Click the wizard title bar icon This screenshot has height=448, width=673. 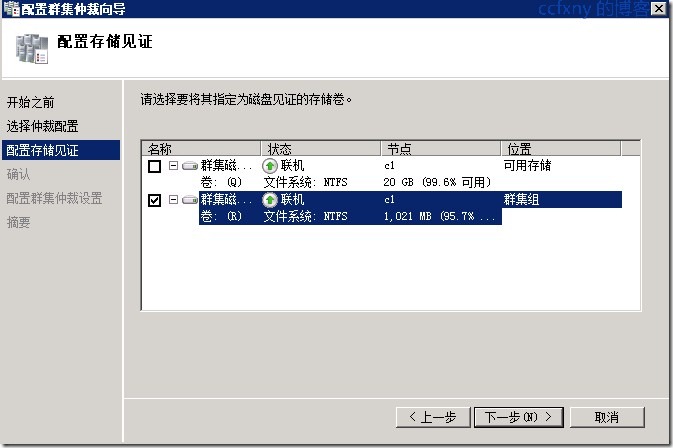(11, 8)
